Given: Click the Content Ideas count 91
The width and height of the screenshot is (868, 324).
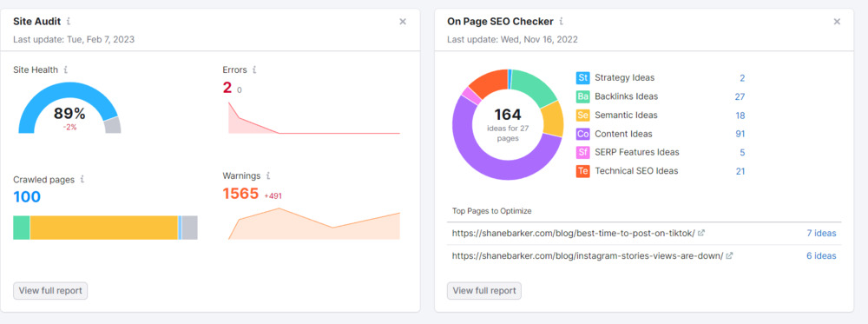Looking at the screenshot, I should point(740,134).
